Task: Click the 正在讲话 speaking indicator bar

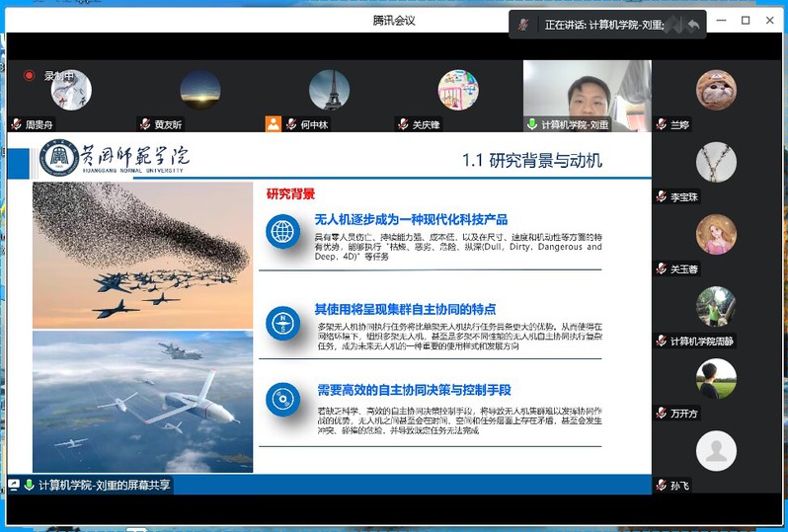Action: [x=602, y=25]
